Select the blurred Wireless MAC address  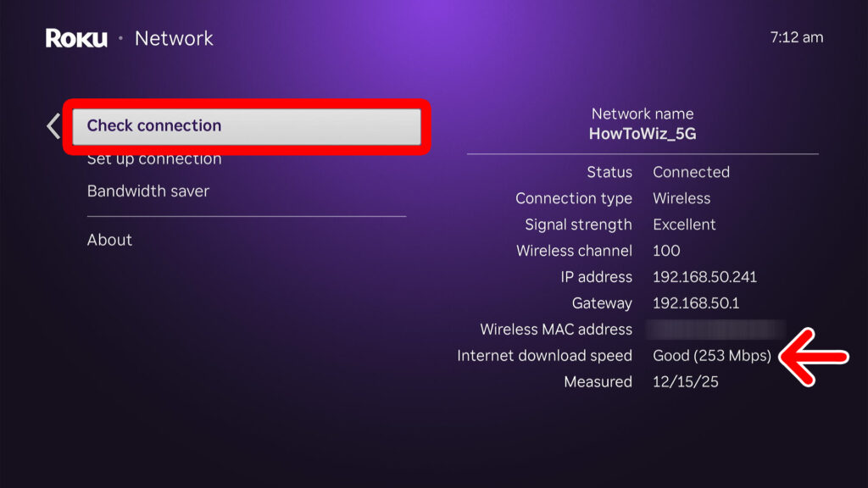coord(716,330)
